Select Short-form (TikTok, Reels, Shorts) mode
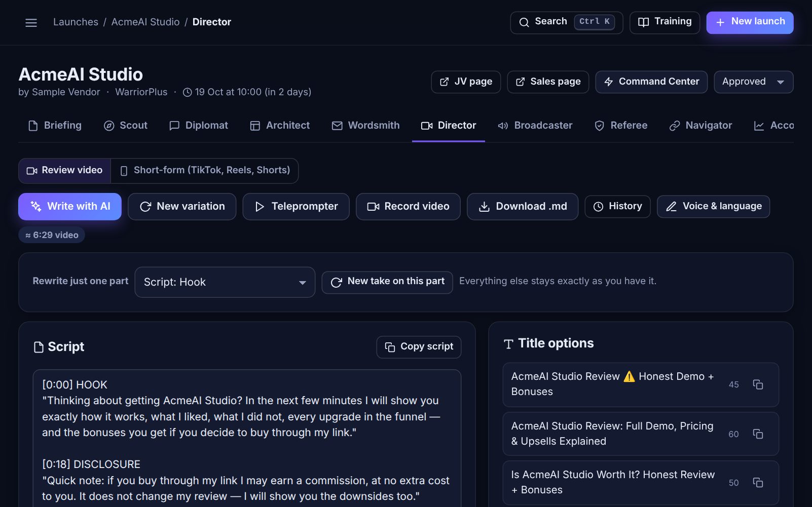Image resolution: width=812 pixels, height=507 pixels. (205, 171)
